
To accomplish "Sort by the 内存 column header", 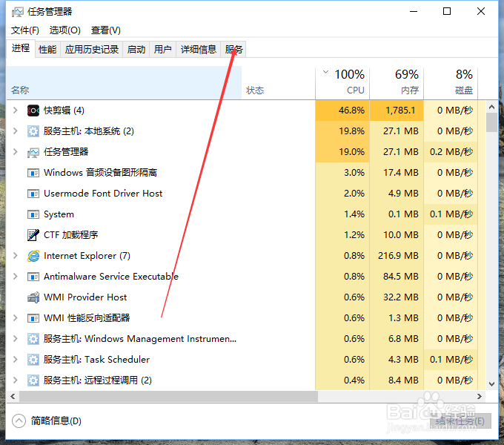I will pos(397,82).
